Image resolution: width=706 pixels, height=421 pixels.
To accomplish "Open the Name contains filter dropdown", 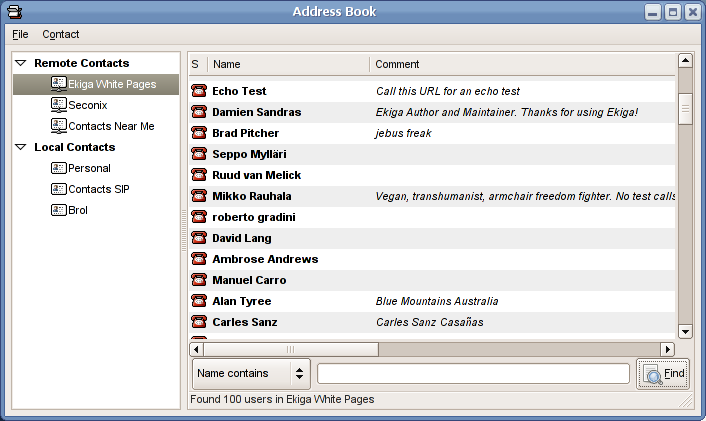I will [250, 374].
